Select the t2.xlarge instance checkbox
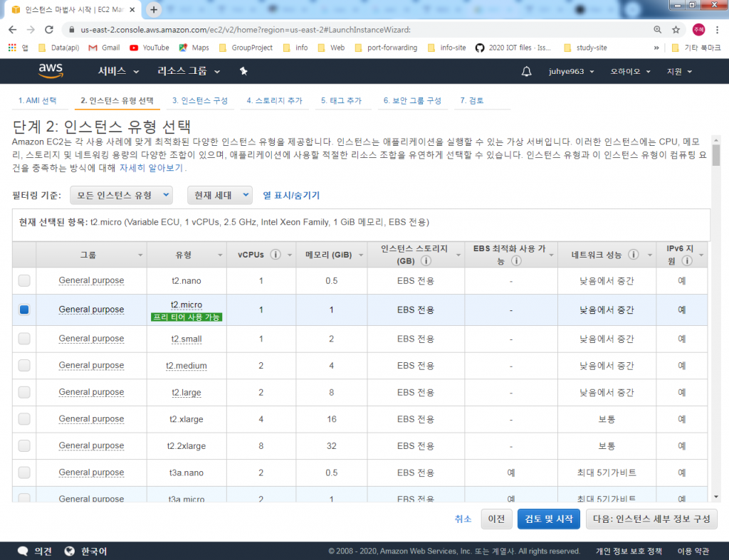This screenshot has width=729, height=560. coord(24,418)
